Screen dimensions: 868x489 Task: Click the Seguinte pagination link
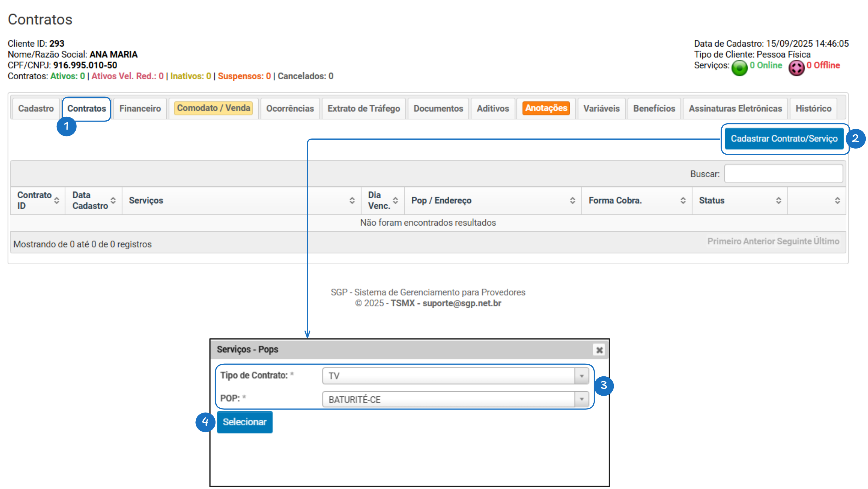pyautogui.click(x=794, y=241)
